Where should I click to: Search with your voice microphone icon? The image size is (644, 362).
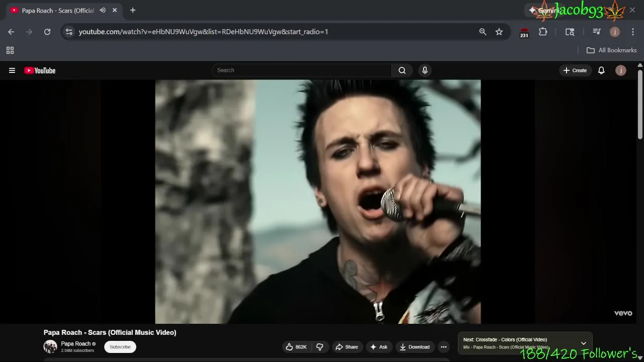(x=425, y=70)
